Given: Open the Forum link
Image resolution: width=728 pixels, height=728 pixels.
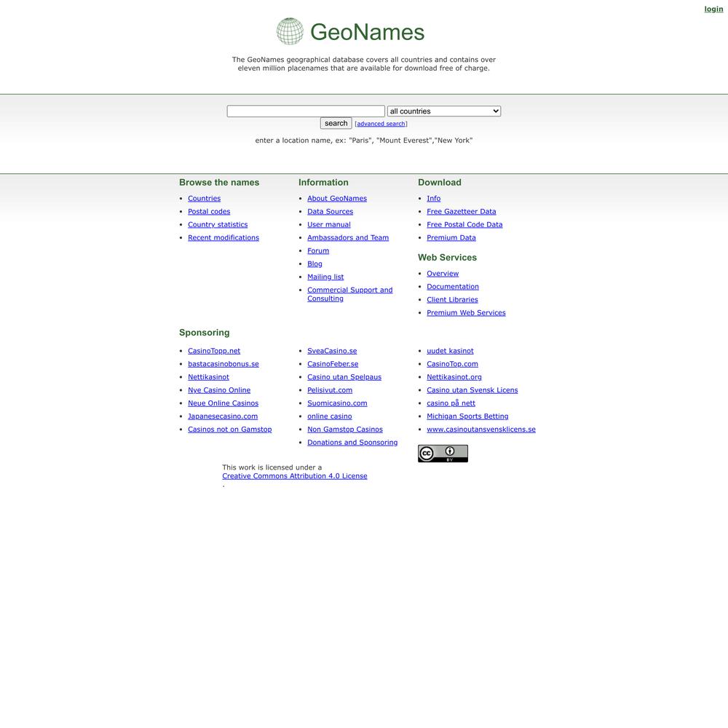Looking at the screenshot, I should (x=318, y=250).
